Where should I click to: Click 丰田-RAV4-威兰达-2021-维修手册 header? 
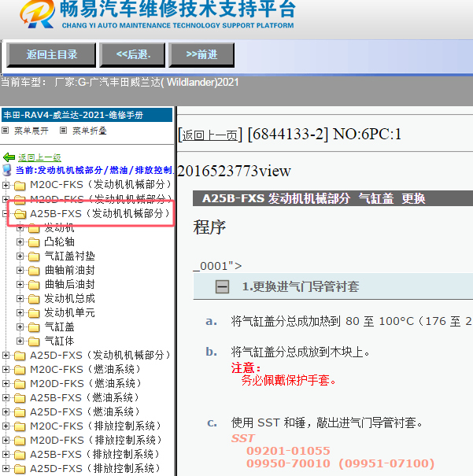pyautogui.click(x=87, y=116)
